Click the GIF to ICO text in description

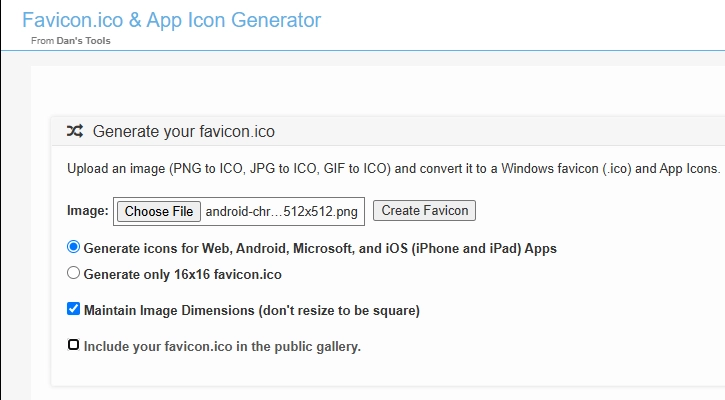click(x=355, y=169)
